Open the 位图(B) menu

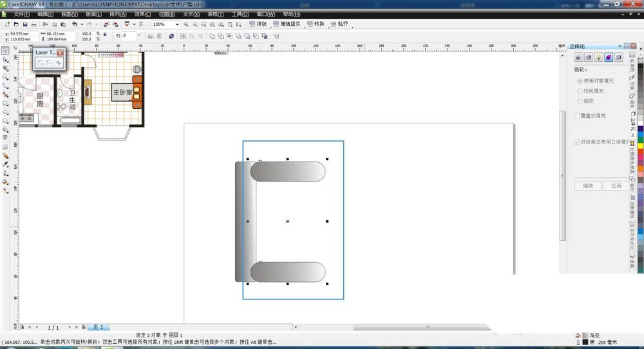[167, 14]
